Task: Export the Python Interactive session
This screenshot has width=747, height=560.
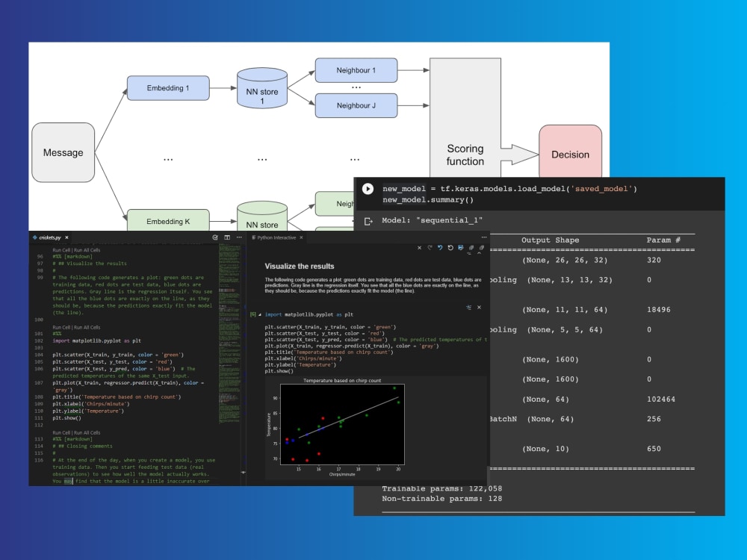Action: (461, 247)
